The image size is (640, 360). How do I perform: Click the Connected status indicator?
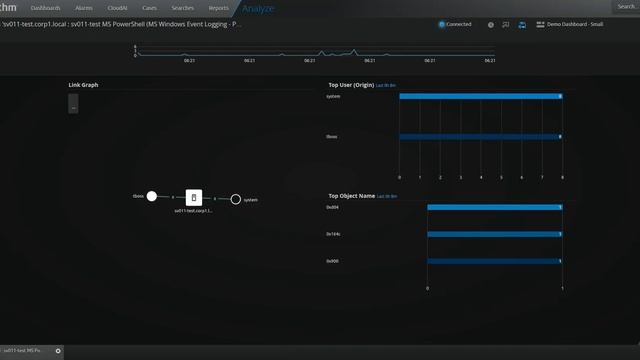pyautogui.click(x=455, y=24)
